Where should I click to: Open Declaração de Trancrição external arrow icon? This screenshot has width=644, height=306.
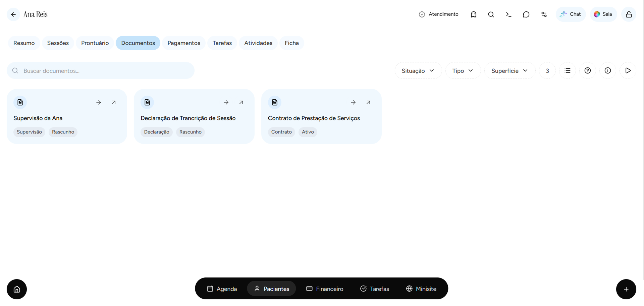click(241, 102)
